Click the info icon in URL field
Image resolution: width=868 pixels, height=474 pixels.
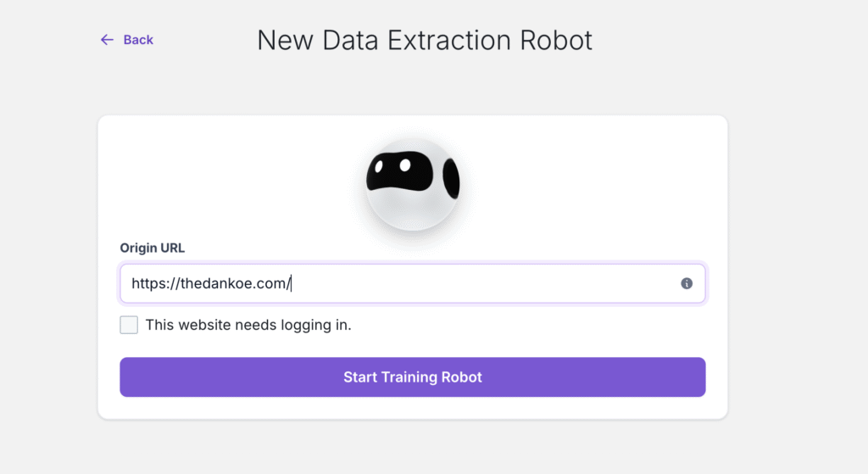pos(687,283)
